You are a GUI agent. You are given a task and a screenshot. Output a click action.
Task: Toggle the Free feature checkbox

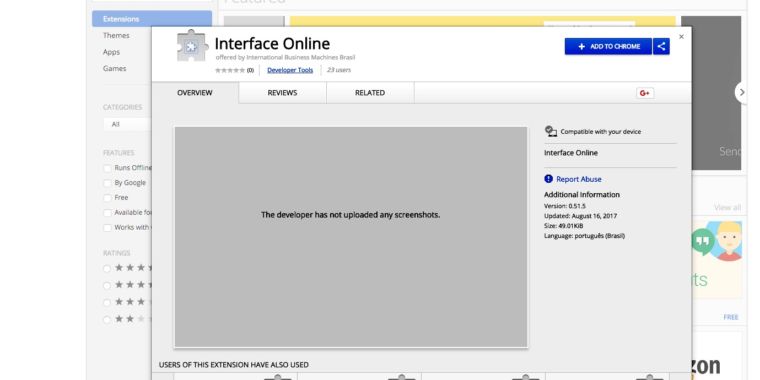click(x=107, y=198)
